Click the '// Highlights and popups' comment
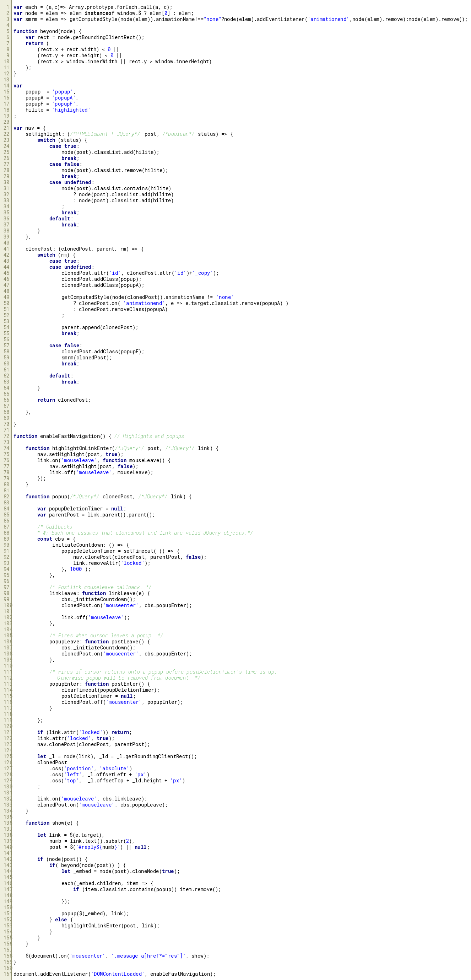This screenshot has width=471, height=980. 149,436
